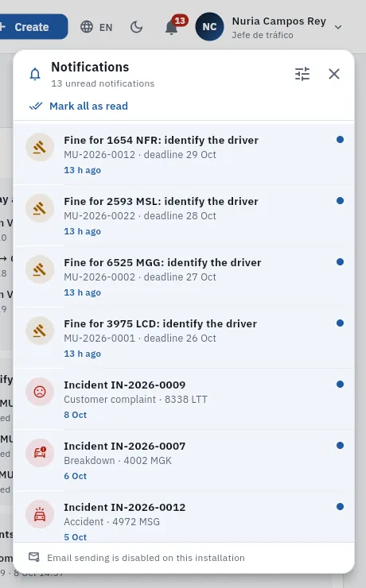The height and width of the screenshot is (588, 366).
Task: Click MU-2026-0022 deadline 28 Oct text
Action: click(140, 215)
